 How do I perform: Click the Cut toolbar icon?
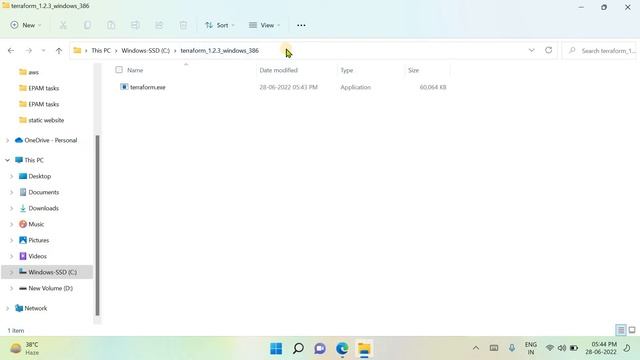[63, 25]
